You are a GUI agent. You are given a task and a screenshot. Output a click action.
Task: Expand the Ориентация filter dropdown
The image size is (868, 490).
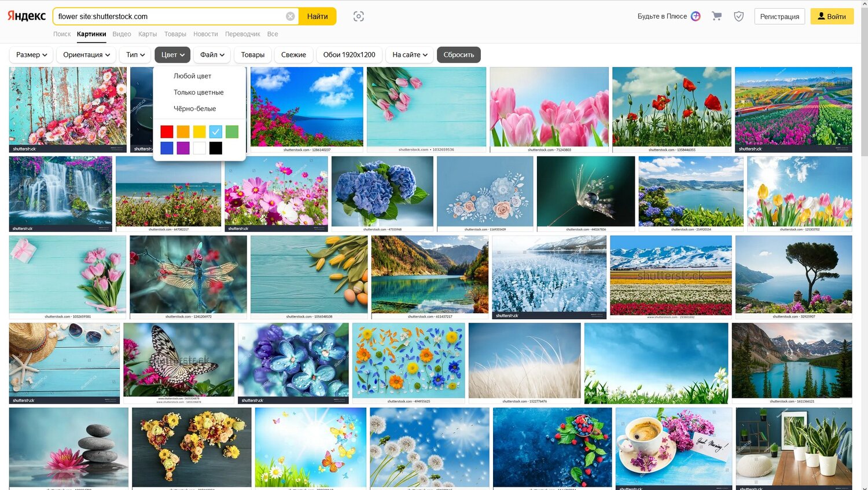coord(86,54)
